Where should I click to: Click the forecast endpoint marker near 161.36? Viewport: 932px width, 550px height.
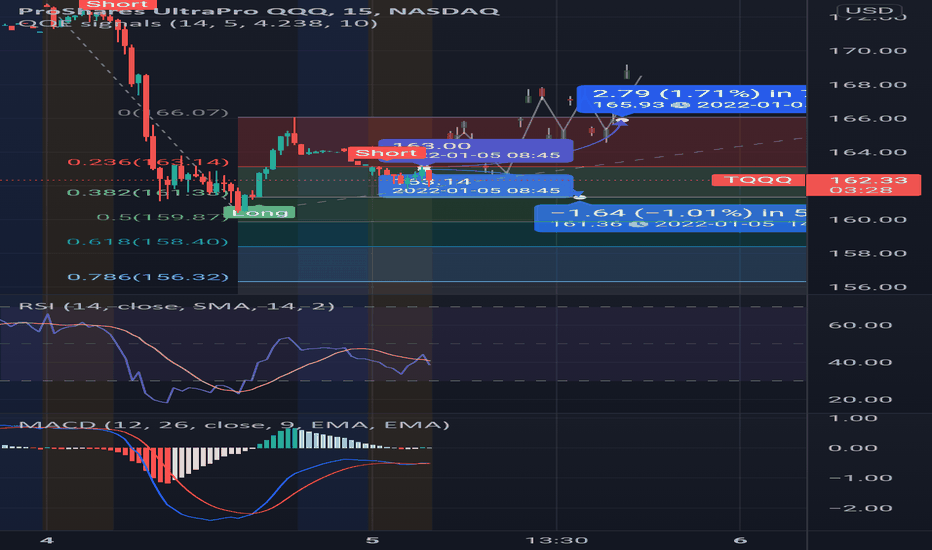580,197
